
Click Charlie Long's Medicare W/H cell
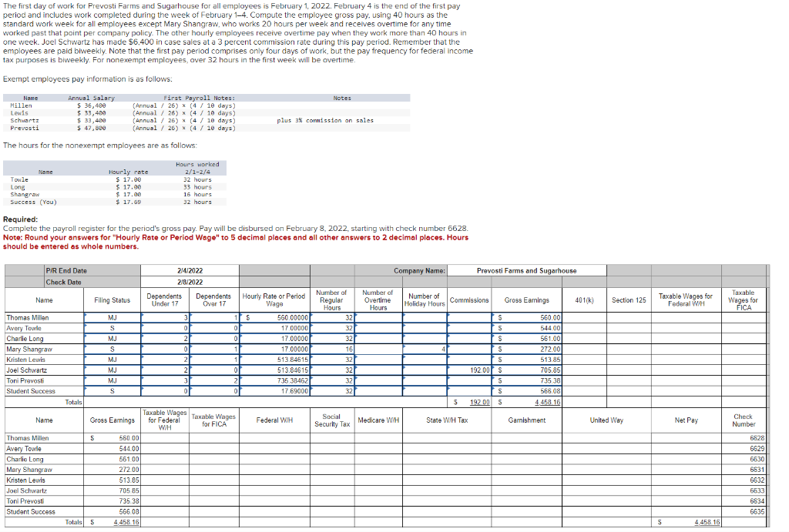[378, 459]
